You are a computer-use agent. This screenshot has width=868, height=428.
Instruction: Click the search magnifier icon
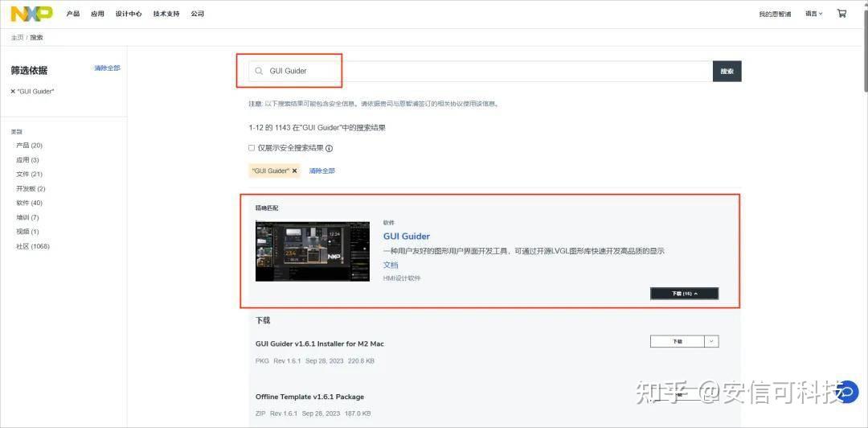pyautogui.click(x=259, y=71)
